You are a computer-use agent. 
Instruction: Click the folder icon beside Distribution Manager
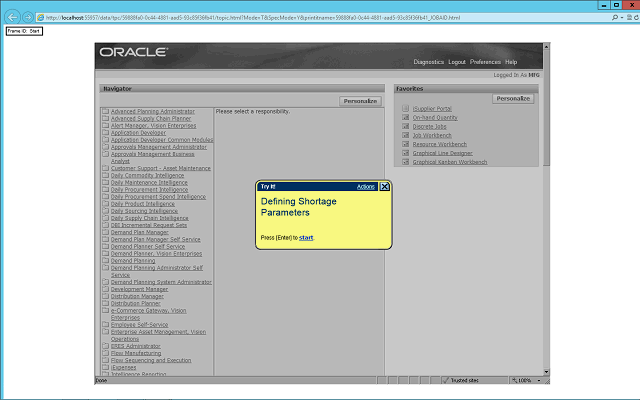[x=104, y=297]
